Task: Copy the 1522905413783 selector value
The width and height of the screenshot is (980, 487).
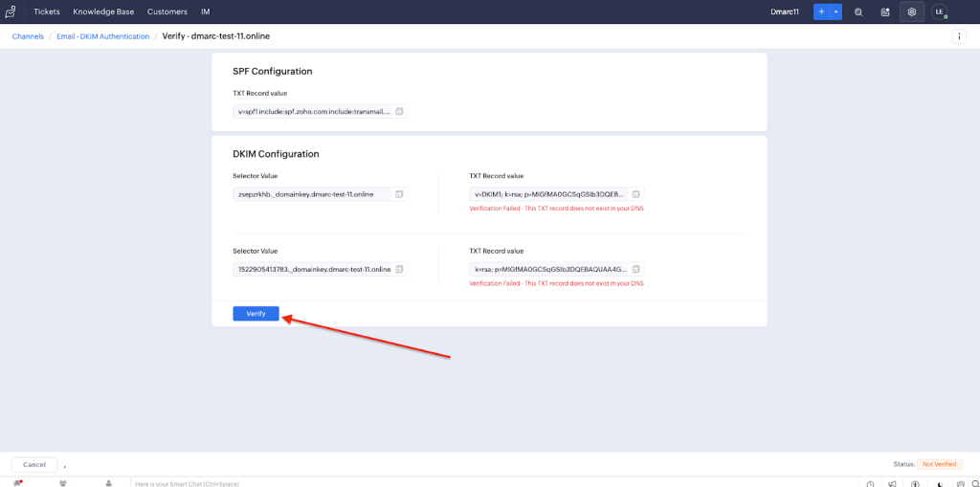Action: tap(400, 269)
